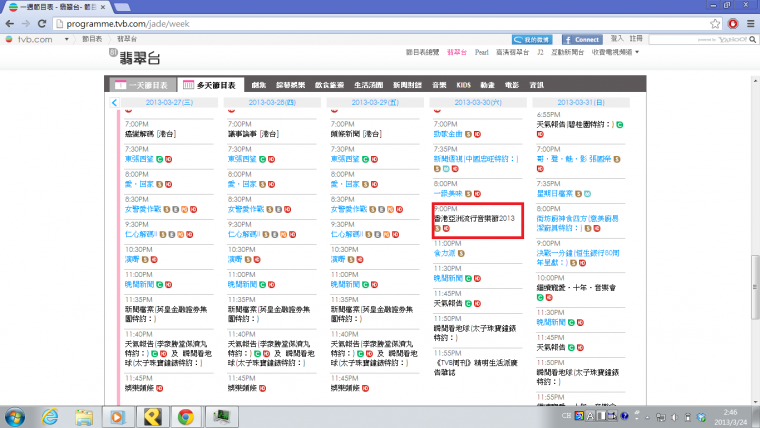Image resolution: width=760 pixels, height=428 pixels.
Task: Select the 2013-03-29 date header
Action: click(x=375, y=102)
